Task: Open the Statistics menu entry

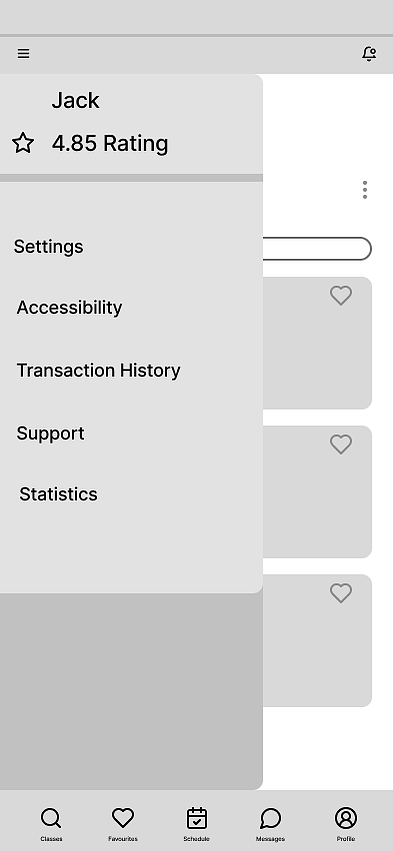Action: click(x=58, y=494)
